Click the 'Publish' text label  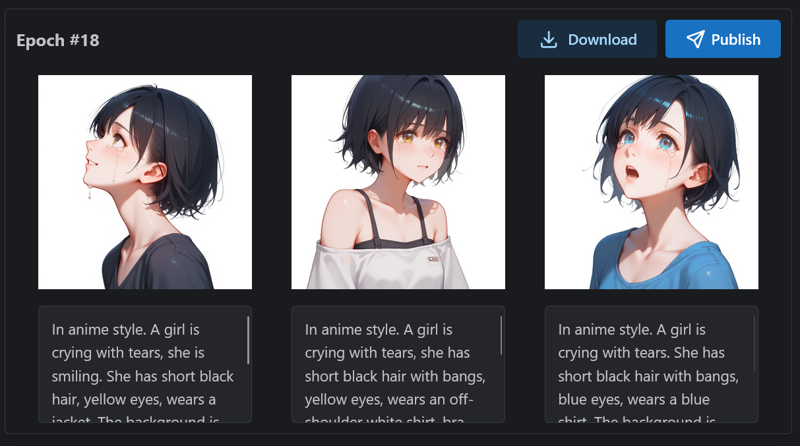click(x=736, y=40)
